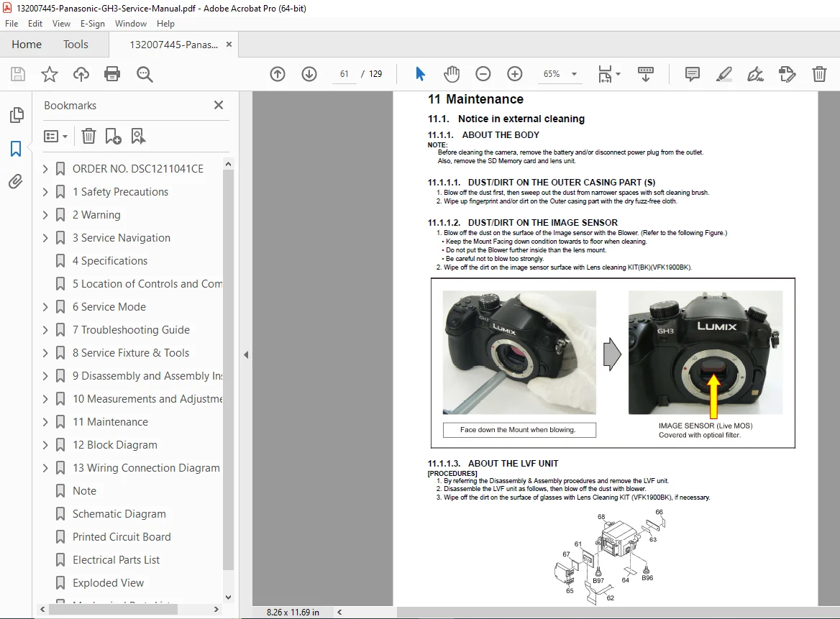The image size is (840, 619).
Task: Jump to the Schematic Diagram bookmark
Action: 119,514
